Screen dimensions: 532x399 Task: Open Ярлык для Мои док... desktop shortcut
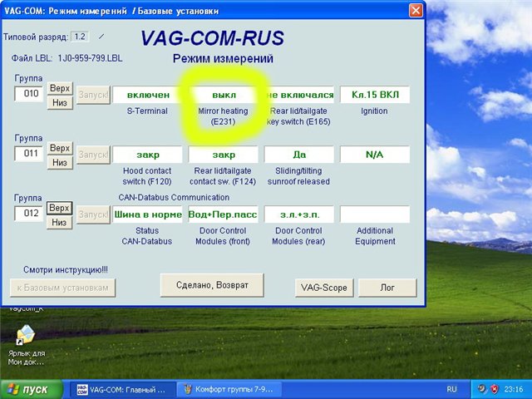[x=26, y=345]
